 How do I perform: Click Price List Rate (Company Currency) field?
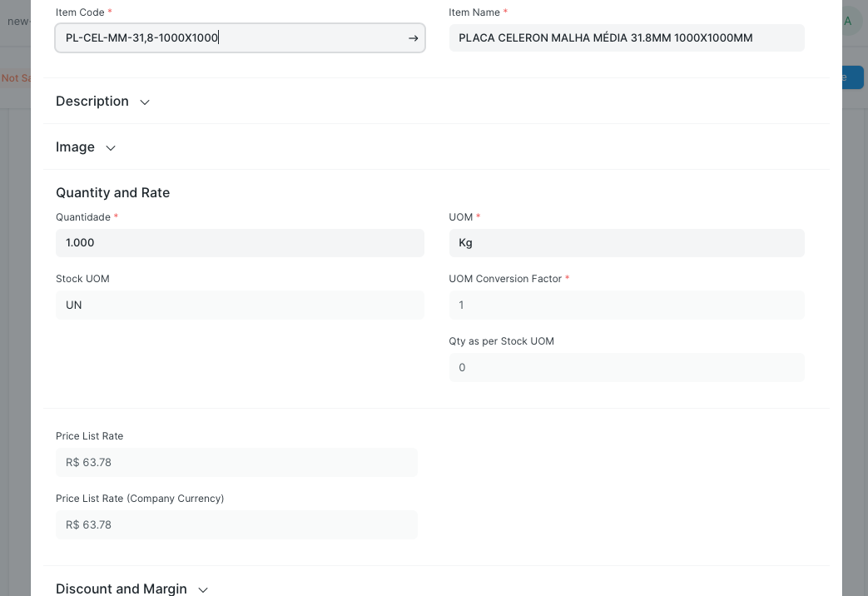point(236,524)
